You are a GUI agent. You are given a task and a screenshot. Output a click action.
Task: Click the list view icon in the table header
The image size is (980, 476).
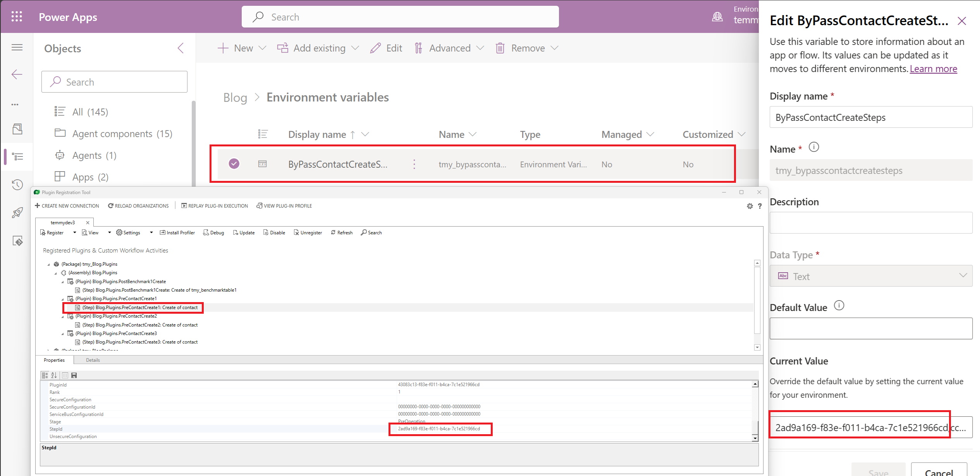[263, 134]
